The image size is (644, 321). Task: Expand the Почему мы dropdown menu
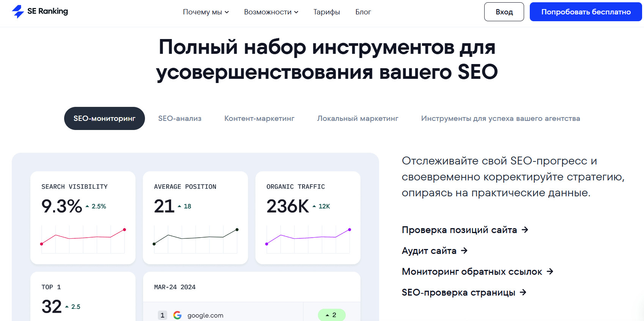pyautogui.click(x=206, y=12)
